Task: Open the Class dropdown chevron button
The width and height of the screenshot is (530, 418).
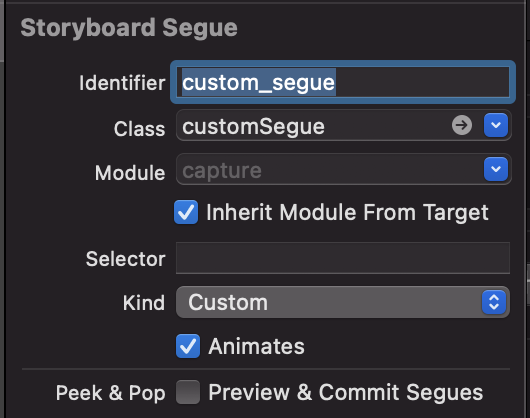Action: click(496, 125)
